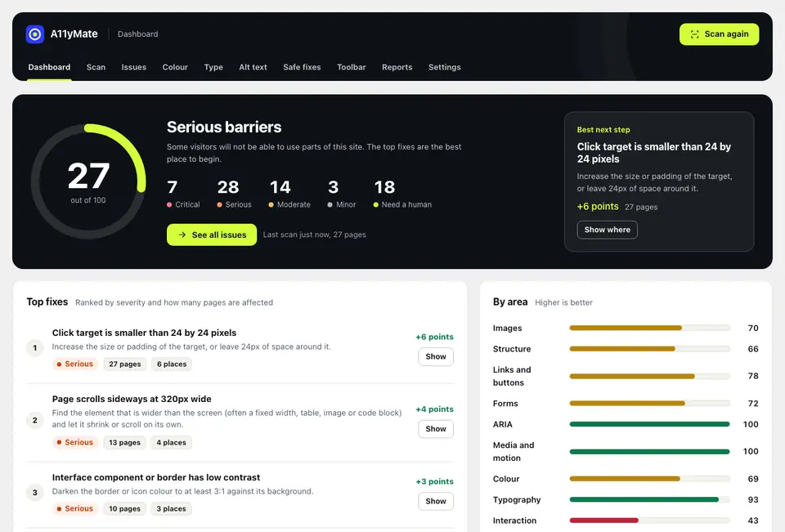Open the Safe fixes tab
Image resolution: width=785 pixels, height=532 pixels.
tap(302, 67)
